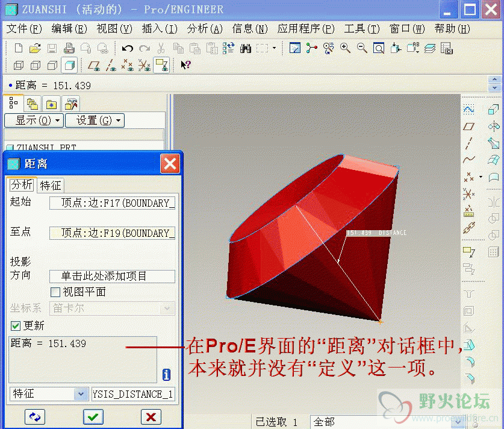504x429 pixels.
Task: Click the blue info icon in Distance dialog
Action: (167, 375)
